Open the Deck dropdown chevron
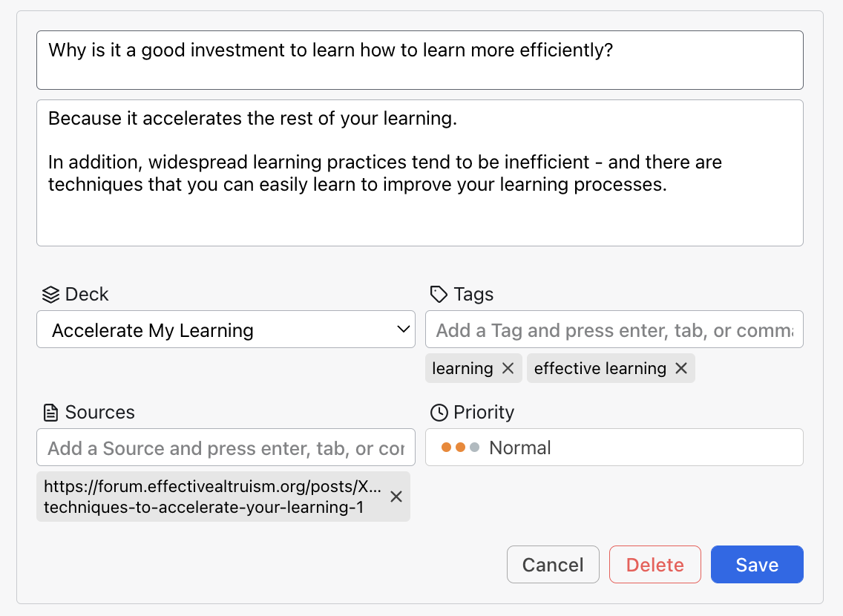843x616 pixels. tap(404, 329)
